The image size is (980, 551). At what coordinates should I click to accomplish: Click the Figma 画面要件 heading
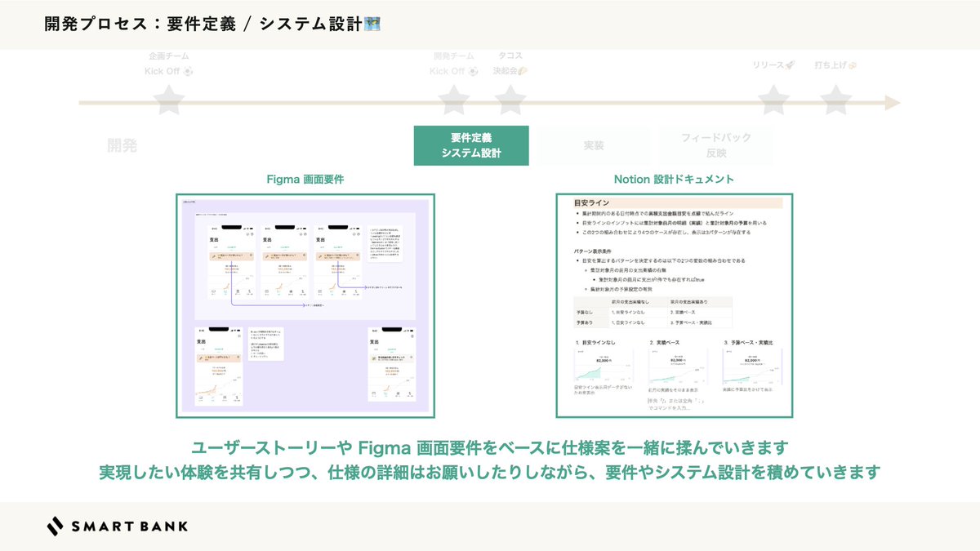(x=305, y=179)
